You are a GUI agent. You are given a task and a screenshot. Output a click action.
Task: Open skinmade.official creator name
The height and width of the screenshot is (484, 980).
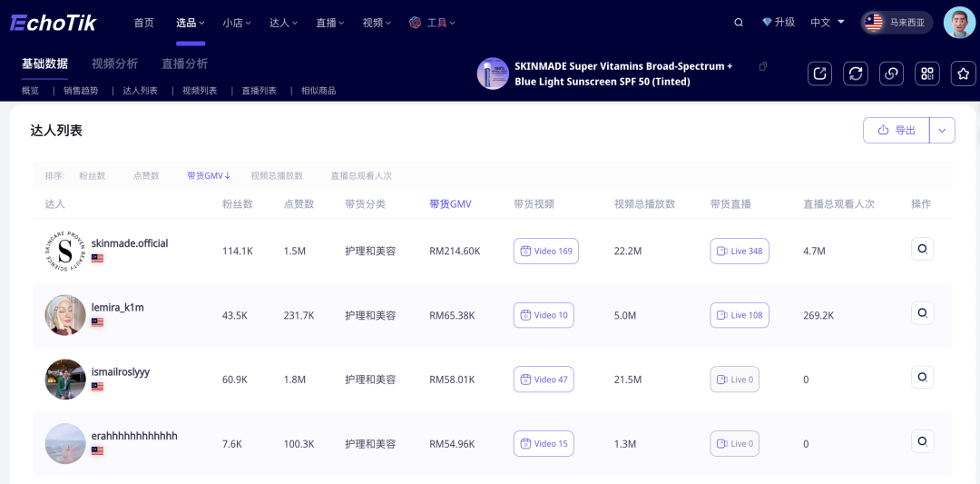(130, 243)
